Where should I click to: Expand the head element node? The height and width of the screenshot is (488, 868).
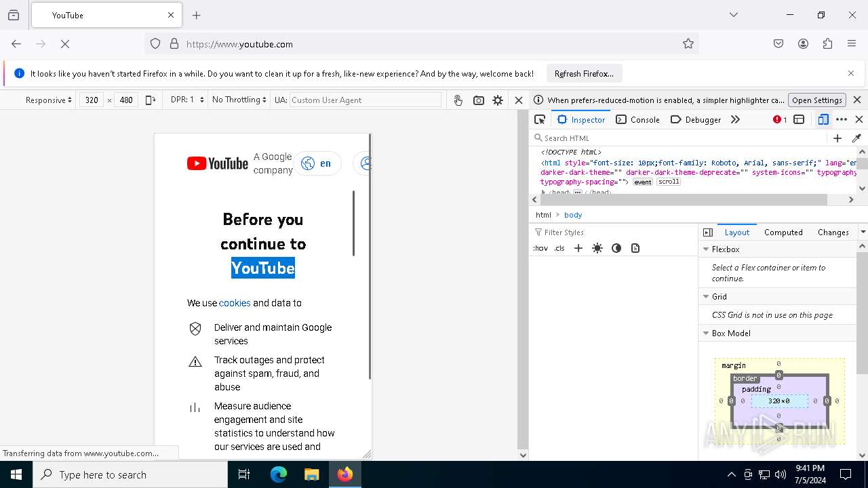tap(544, 192)
